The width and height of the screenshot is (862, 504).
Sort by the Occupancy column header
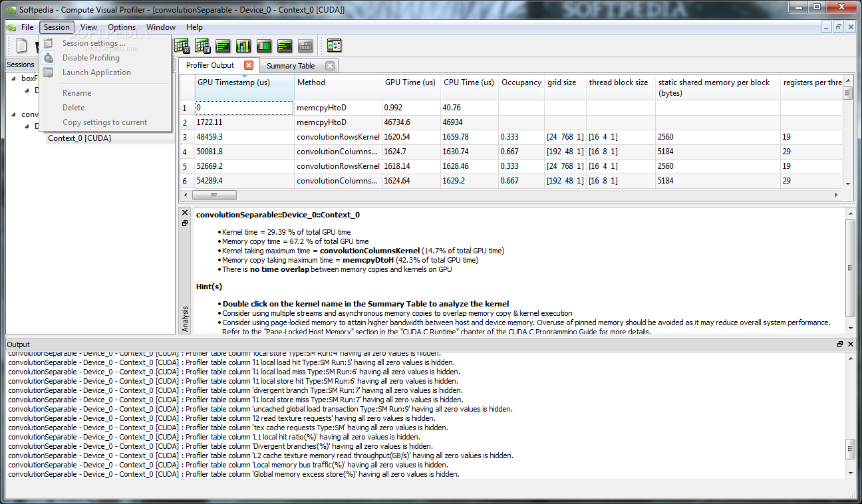[521, 87]
